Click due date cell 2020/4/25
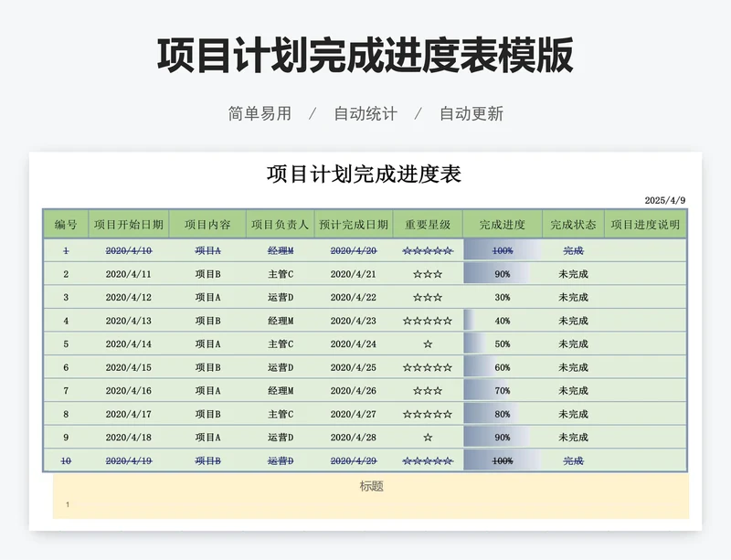731x560 pixels. pyautogui.click(x=354, y=367)
